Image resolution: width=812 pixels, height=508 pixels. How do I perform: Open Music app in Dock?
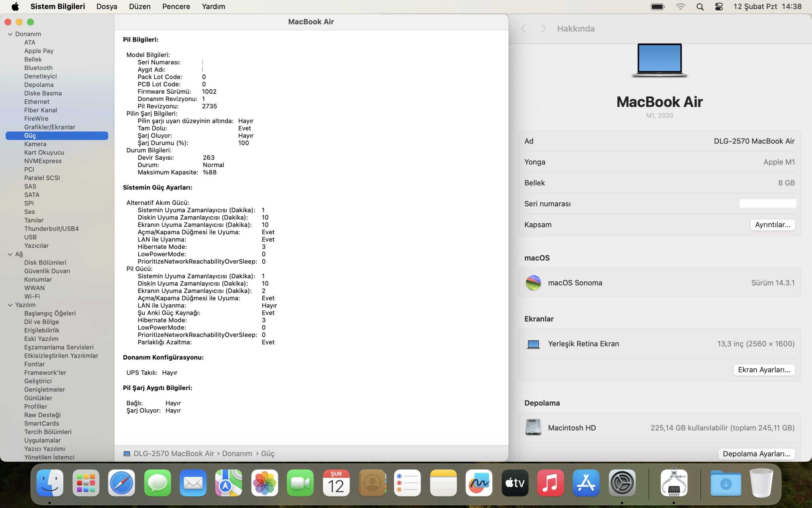point(550,483)
